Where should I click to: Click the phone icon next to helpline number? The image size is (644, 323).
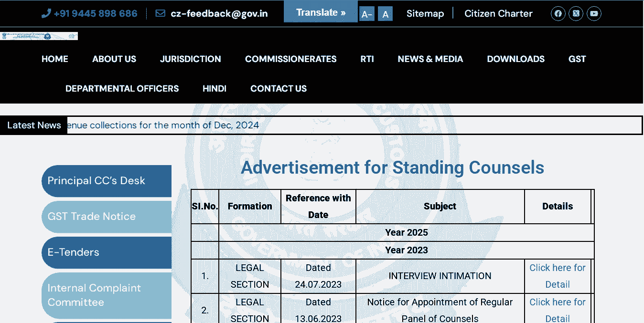[x=46, y=12]
